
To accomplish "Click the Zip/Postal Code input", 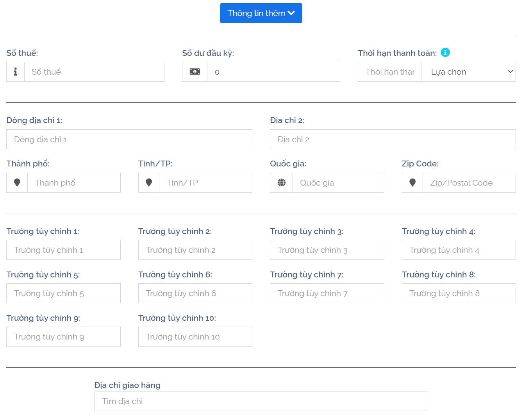I will (x=469, y=183).
